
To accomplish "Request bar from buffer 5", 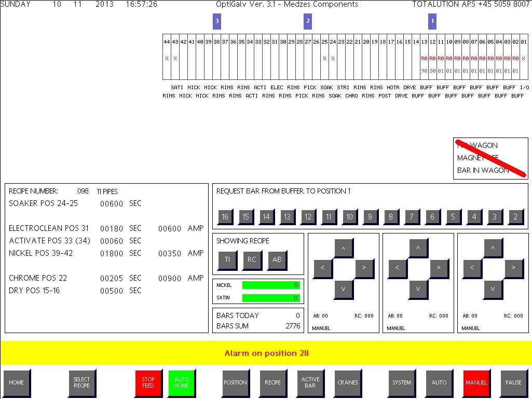I will [x=454, y=217].
